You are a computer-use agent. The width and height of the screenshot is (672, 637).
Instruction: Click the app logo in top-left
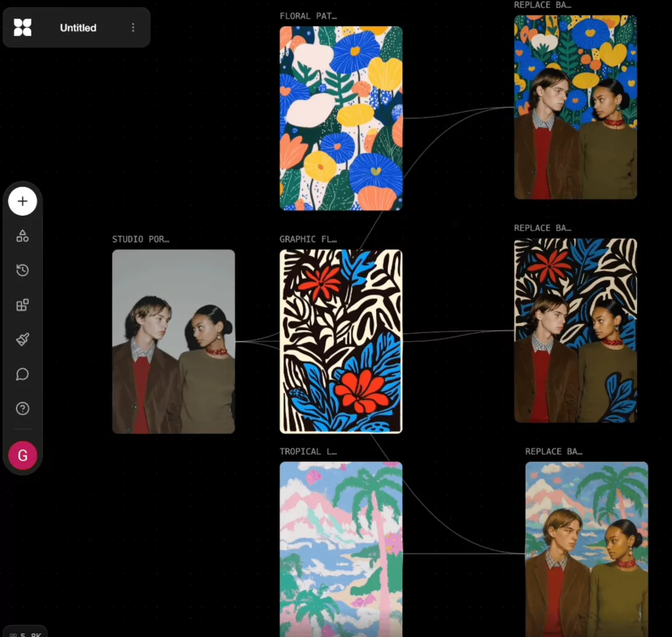22,28
